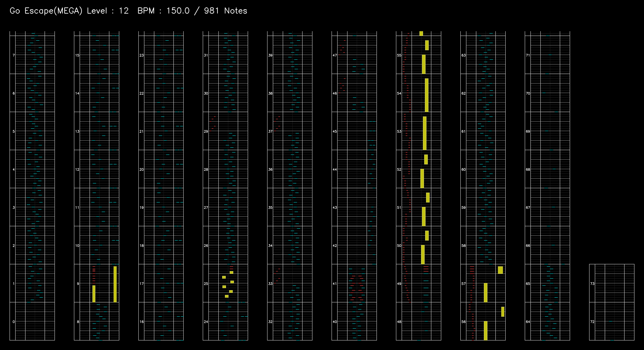644x350 pixels.
Task: Click measure number 68 label
Action: [528, 169]
